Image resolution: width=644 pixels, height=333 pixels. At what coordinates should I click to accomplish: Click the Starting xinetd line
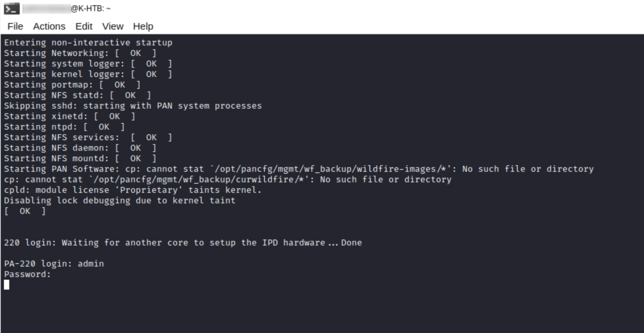pos(69,116)
